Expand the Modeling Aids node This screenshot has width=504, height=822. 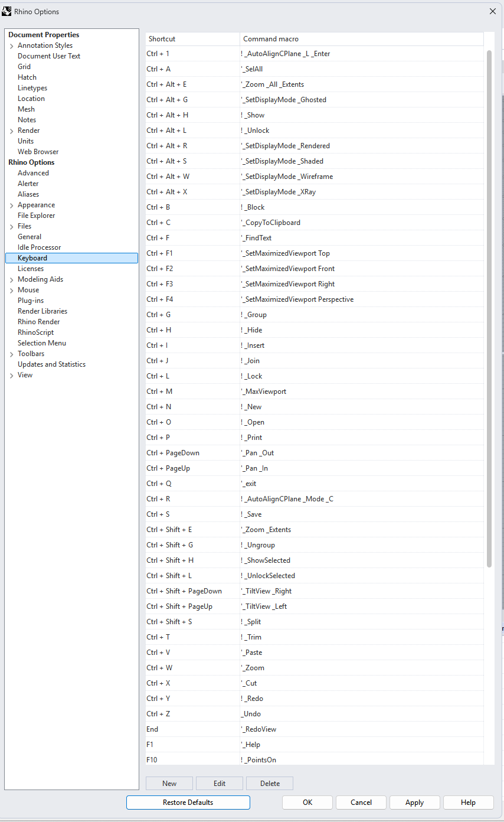11,279
